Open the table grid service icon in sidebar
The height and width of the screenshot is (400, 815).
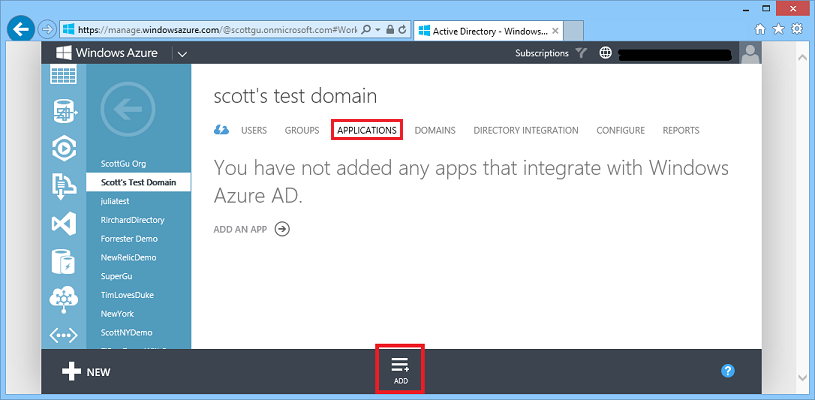tap(63, 75)
